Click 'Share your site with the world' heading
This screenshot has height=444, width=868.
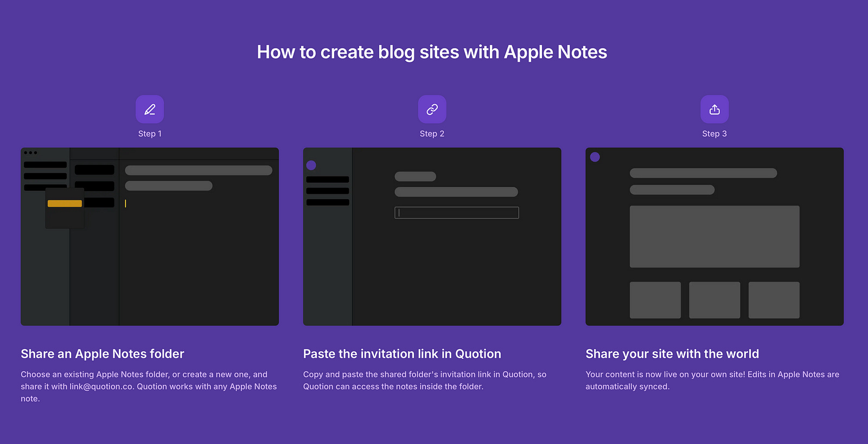[672, 354]
